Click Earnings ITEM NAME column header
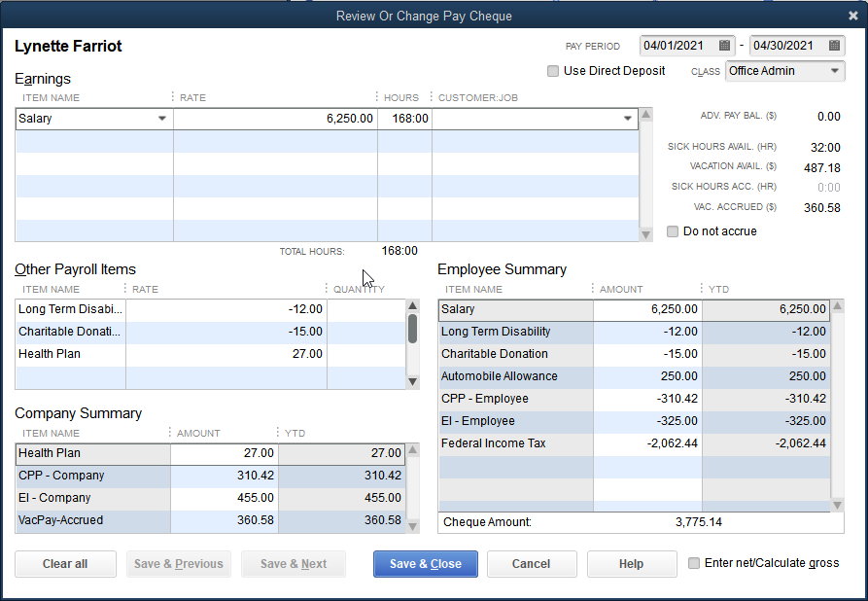The image size is (868, 601). tap(51, 98)
